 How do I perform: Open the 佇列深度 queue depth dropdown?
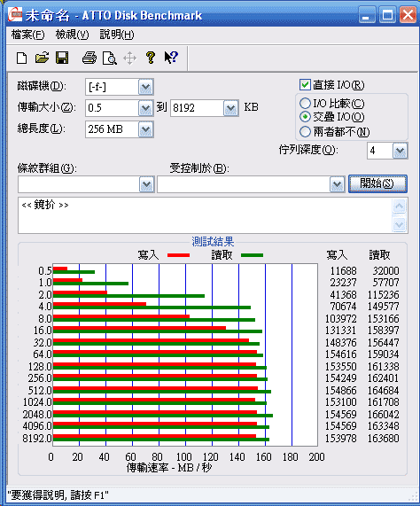coord(400,151)
